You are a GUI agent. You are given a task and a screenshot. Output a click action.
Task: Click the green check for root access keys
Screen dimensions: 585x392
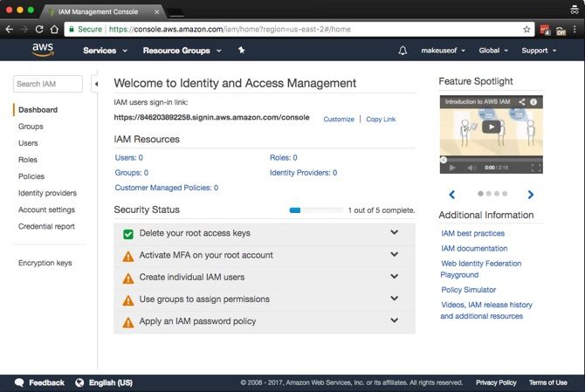click(128, 234)
